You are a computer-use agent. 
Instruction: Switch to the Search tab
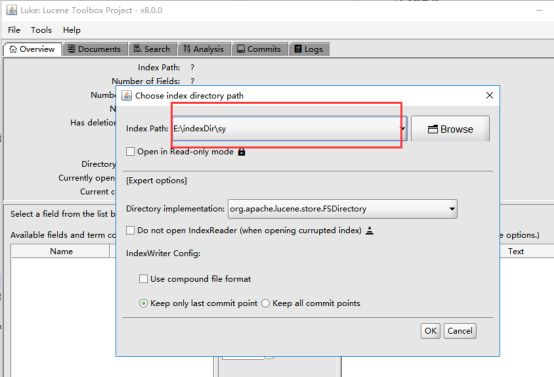click(153, 49)
